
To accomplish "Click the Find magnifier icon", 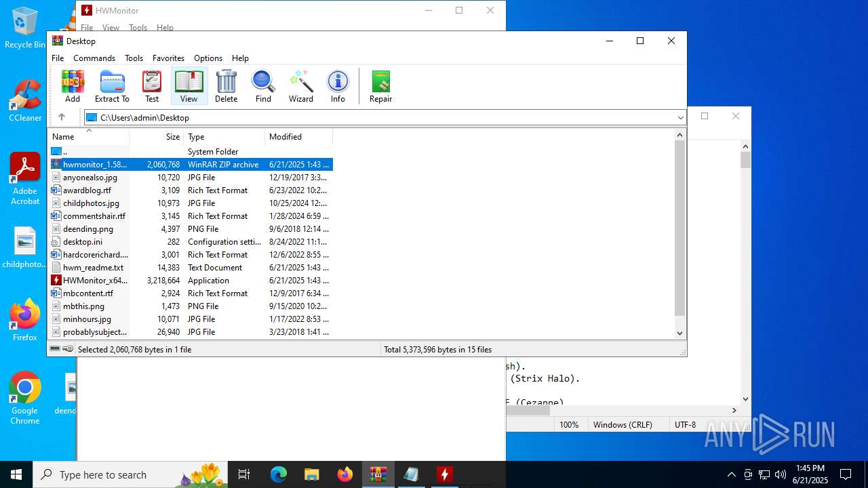I will pyautogui.click(x=263, y=87).
